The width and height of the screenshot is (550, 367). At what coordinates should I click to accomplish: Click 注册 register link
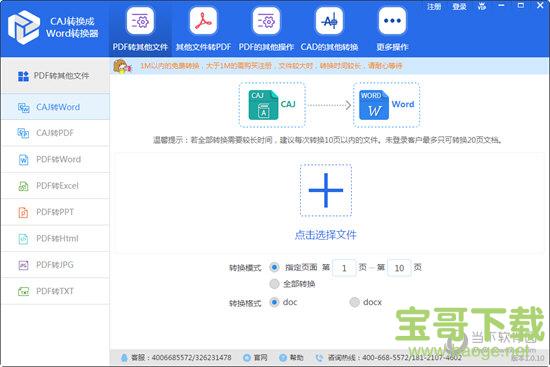434,6
